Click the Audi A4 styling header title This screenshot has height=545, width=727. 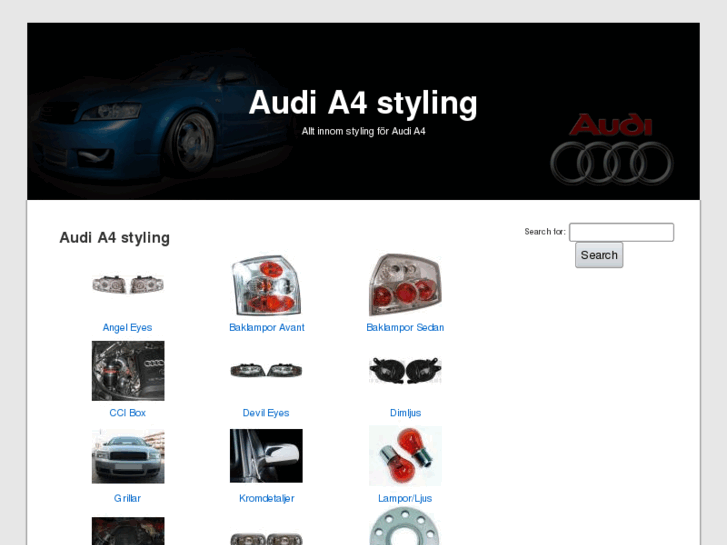pyautogui.click(x=363, y=103)
